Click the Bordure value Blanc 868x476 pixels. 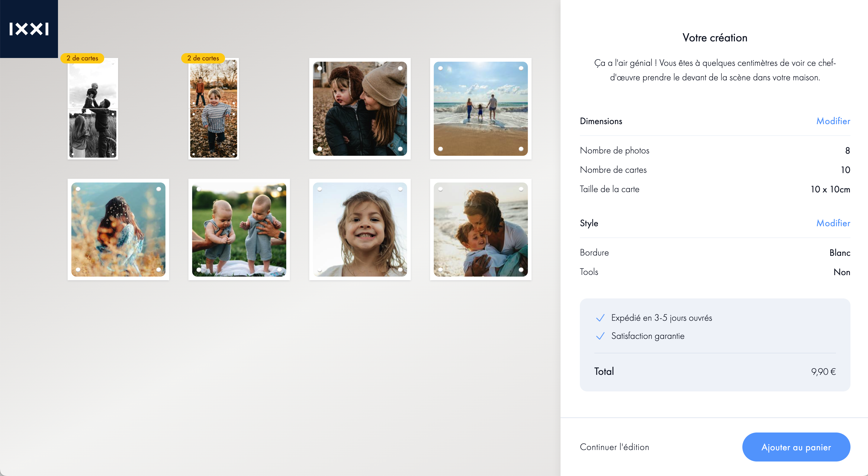point(840,253)
